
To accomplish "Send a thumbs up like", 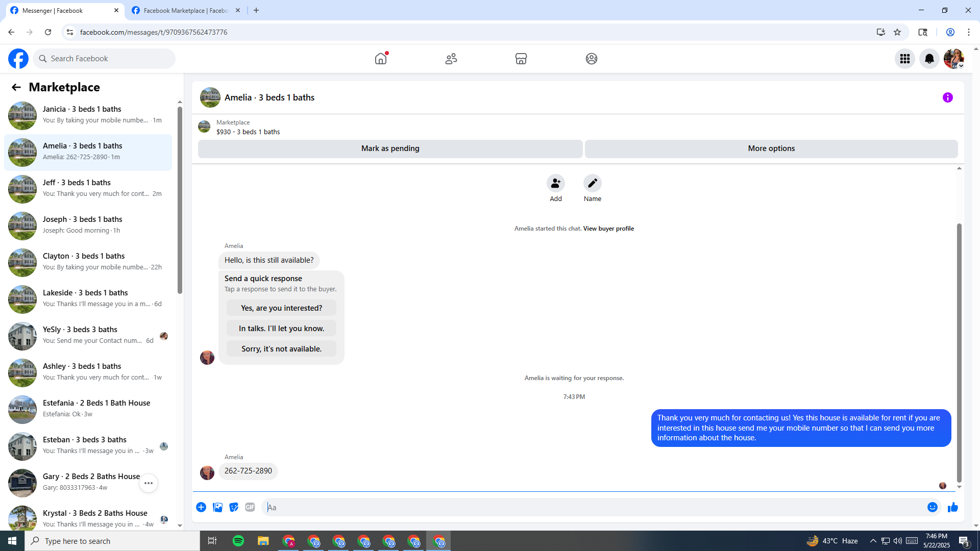I will (x=953, y=507).
